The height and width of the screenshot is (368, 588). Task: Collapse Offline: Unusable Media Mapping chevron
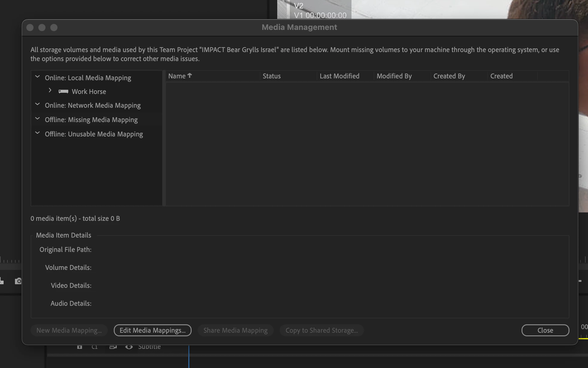point(37,133)
